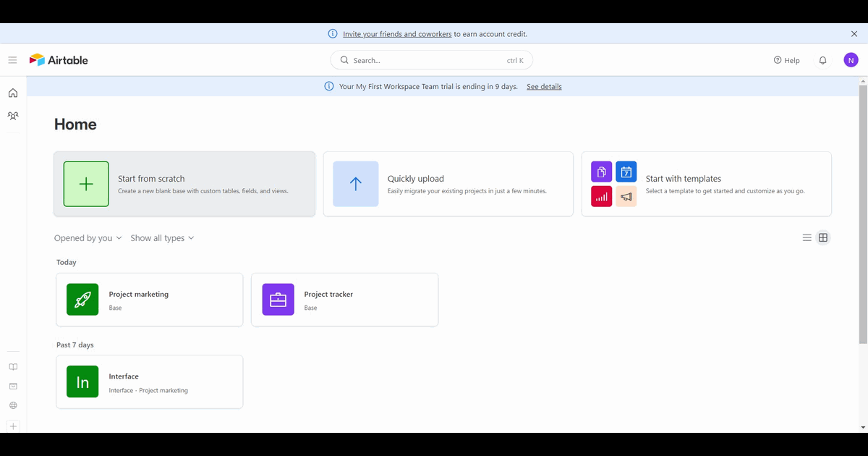Image resolution: width=868 pixels, height=456 pixels.
Task: Click the 'Home' heading
Action: 75,124
